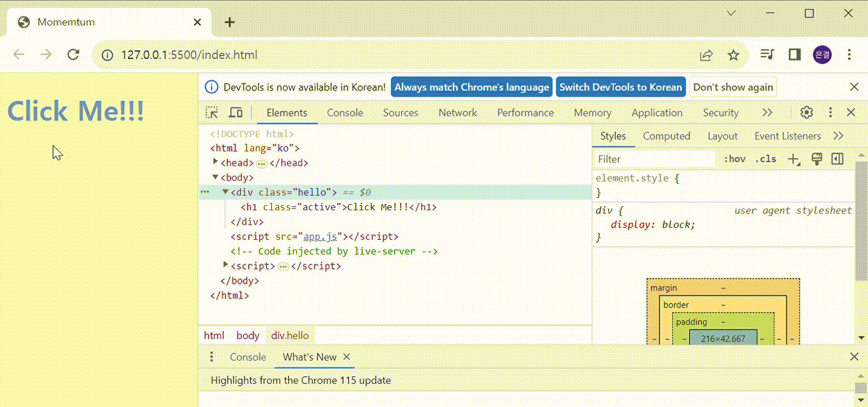Edit the display: block value
This screenshot has width=868, height=407.
pos(676,224)
